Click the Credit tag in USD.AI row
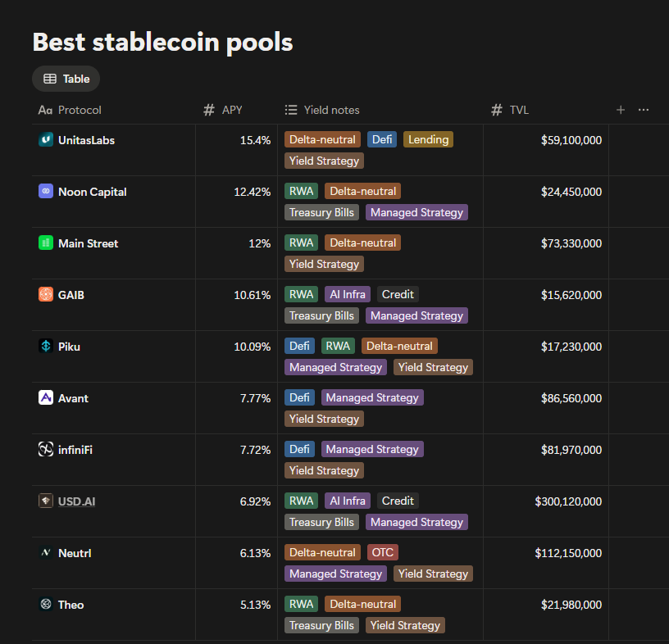669x644 pixels. [x=398, y=501]
